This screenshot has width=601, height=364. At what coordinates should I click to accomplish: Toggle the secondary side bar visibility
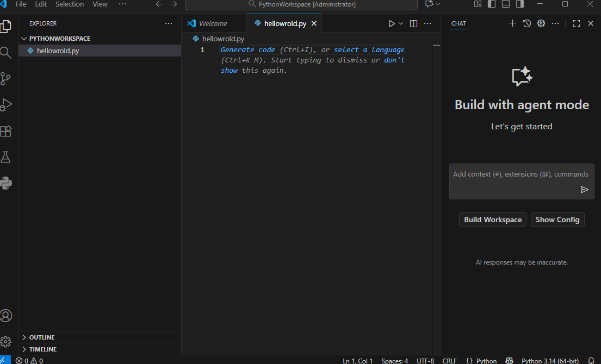(520, 4)
